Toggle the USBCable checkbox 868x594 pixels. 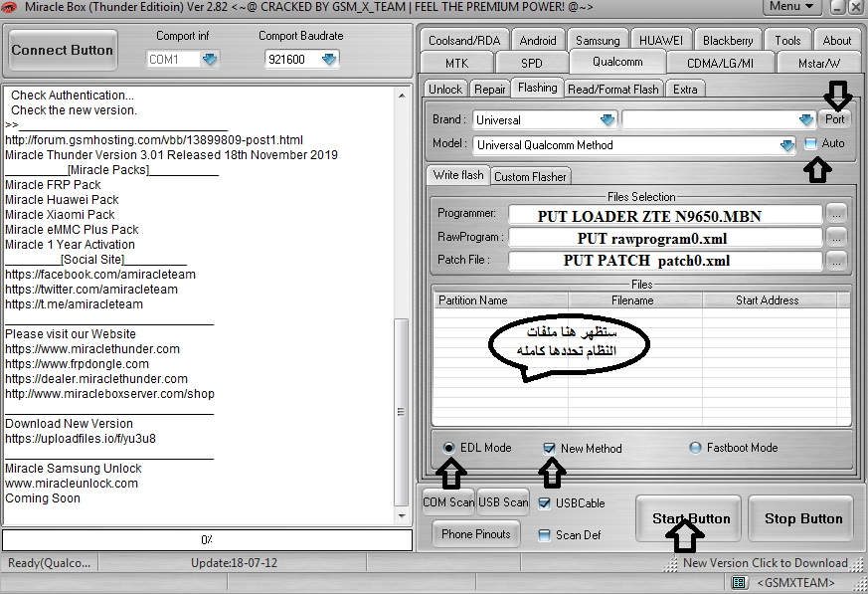tap(545, 503)
